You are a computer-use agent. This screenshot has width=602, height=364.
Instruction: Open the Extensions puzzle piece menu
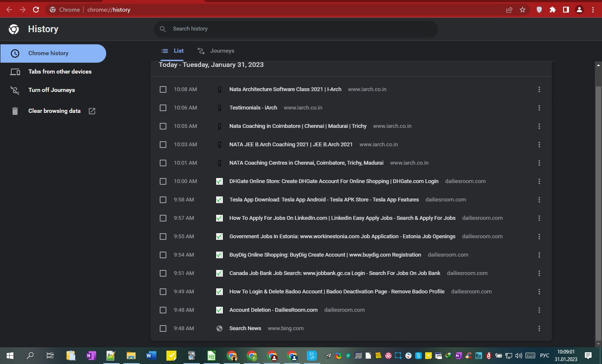coord(553,10)
